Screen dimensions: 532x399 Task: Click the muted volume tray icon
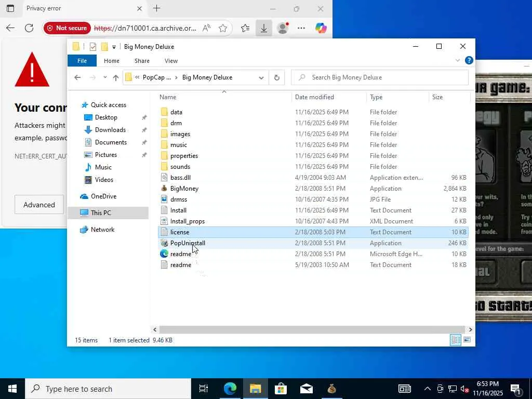(x=464, y=389)
